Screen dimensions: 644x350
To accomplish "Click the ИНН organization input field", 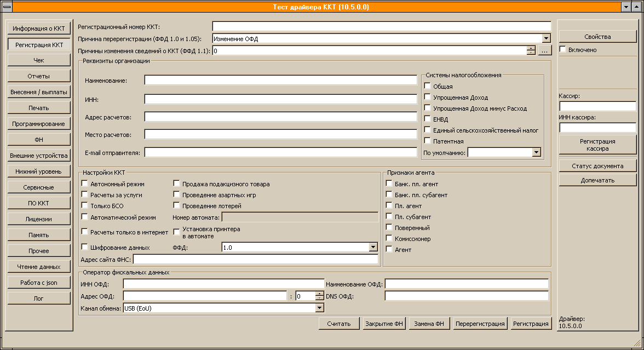I will click(280, 99).
